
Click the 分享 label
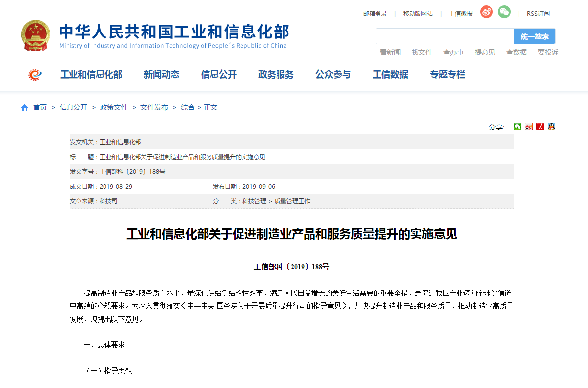coord(496,128)
